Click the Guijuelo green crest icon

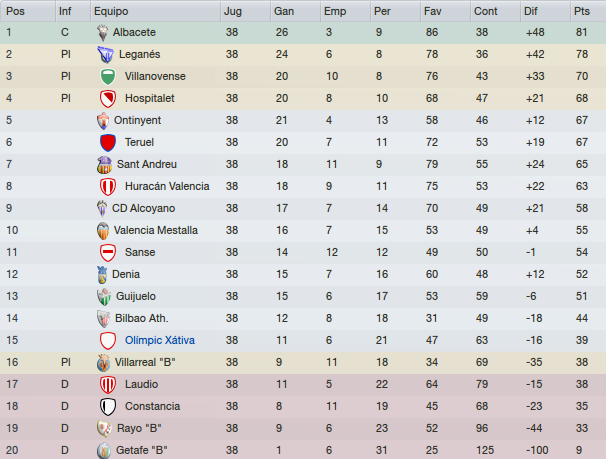(104, 297)
